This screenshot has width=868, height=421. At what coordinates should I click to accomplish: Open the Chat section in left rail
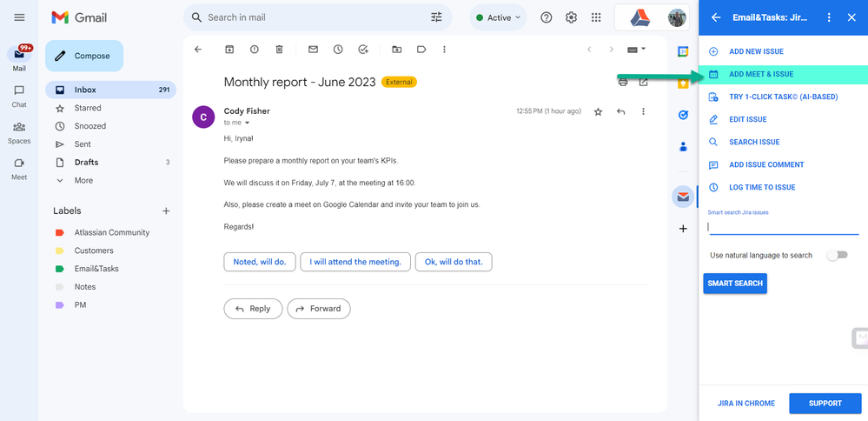[19, 96]
